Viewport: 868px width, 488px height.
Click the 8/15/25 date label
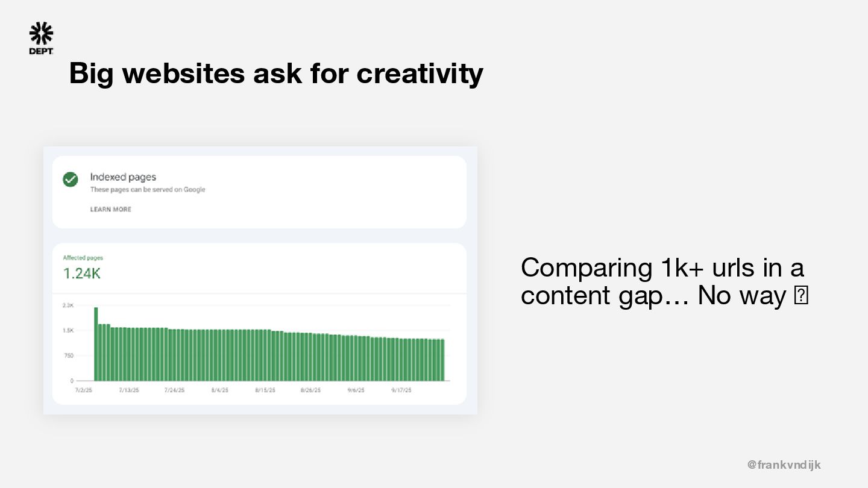pyautogui.click(x=265, y=390)
